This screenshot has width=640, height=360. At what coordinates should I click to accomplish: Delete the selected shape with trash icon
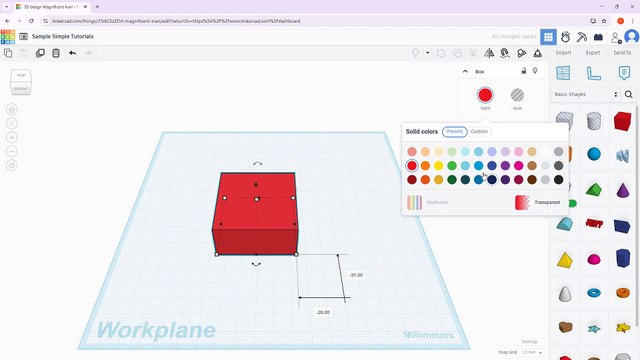[x=56, y=53]
